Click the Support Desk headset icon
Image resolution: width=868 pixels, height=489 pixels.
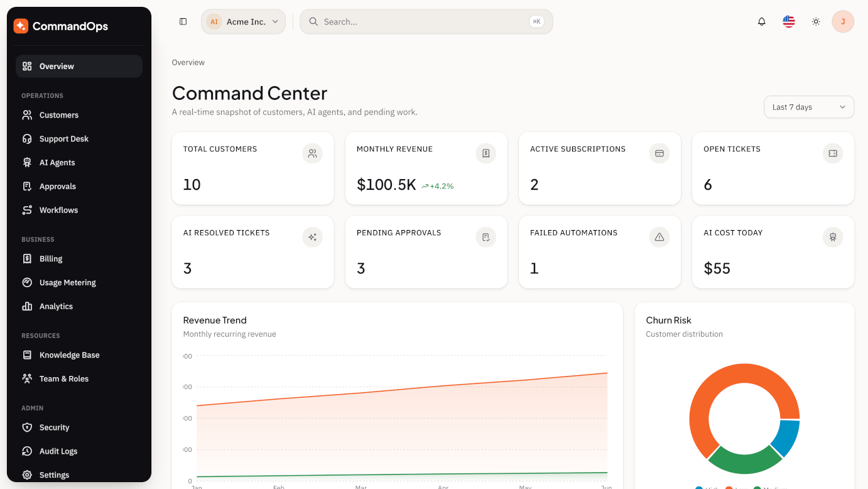pyautogui.click(x=27, y=139)
